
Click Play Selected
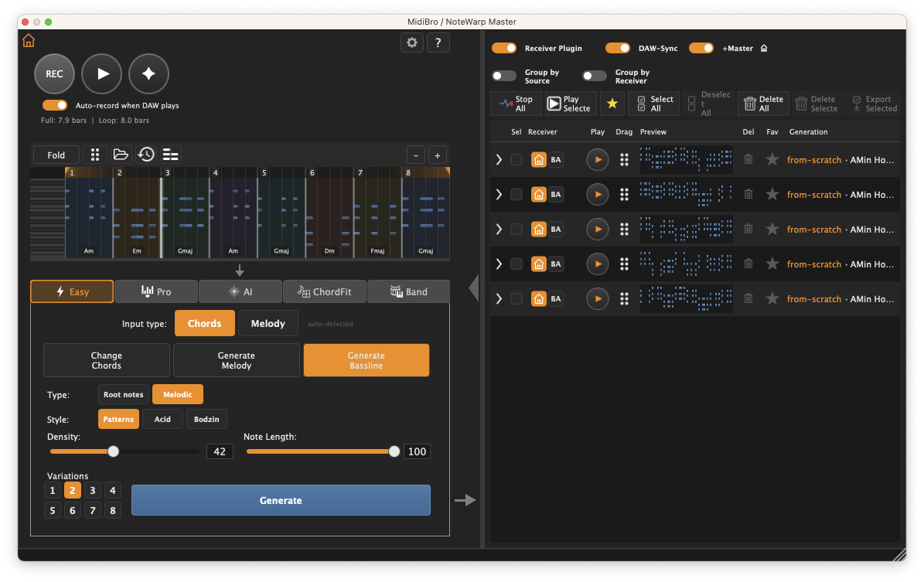pyautogui.click(x=571, y=104)
